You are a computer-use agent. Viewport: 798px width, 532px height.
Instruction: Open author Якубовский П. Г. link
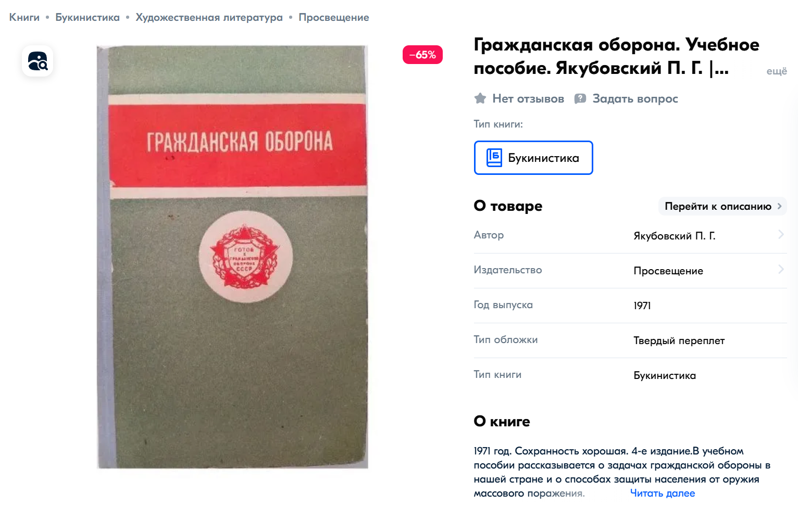(x=675, y=236)
